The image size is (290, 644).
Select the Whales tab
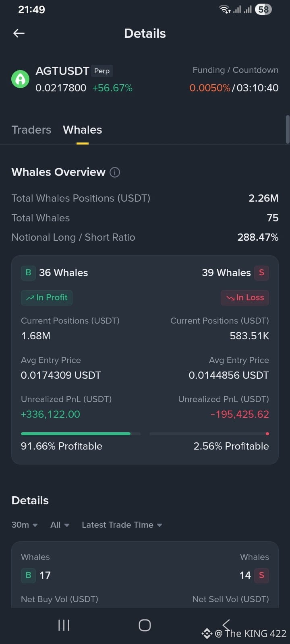(x=83, y=130)
